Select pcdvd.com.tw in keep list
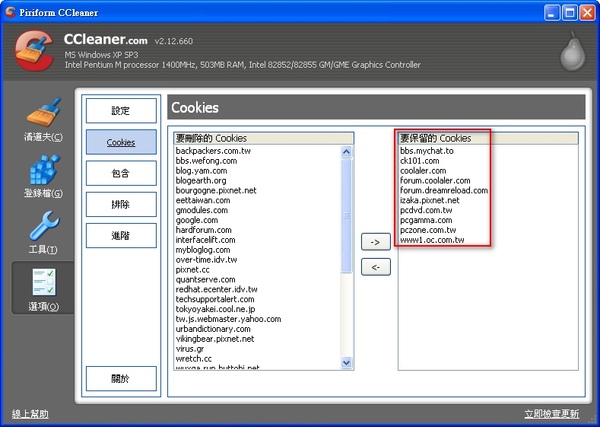Image resolution: width=600 pixels, height=427 pixels. 426,210
